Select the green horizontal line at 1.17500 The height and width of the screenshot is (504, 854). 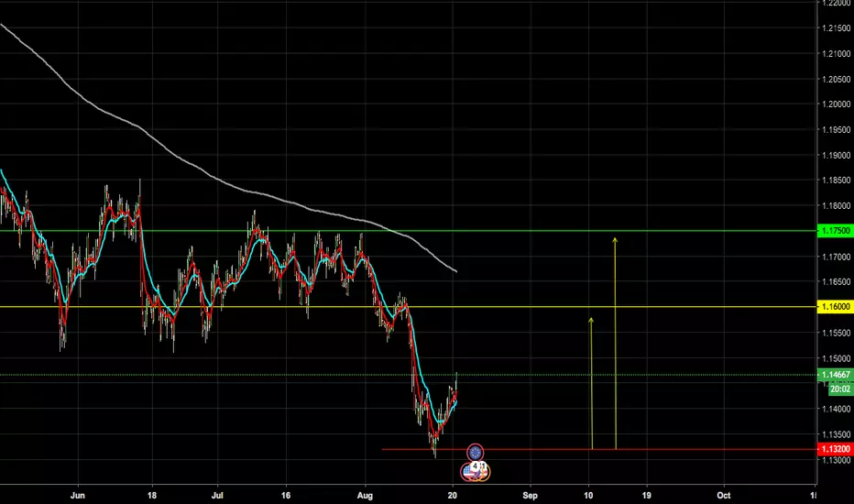pyautogui.click(x=409, y=231)
